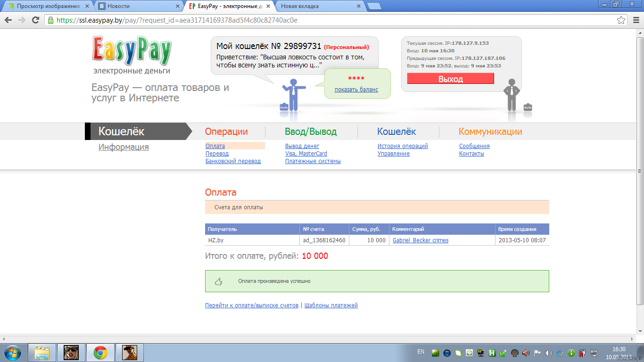The image size is (644, 362).
Task: Click the monitor with 99 tray icon
Action: point(480,353)
